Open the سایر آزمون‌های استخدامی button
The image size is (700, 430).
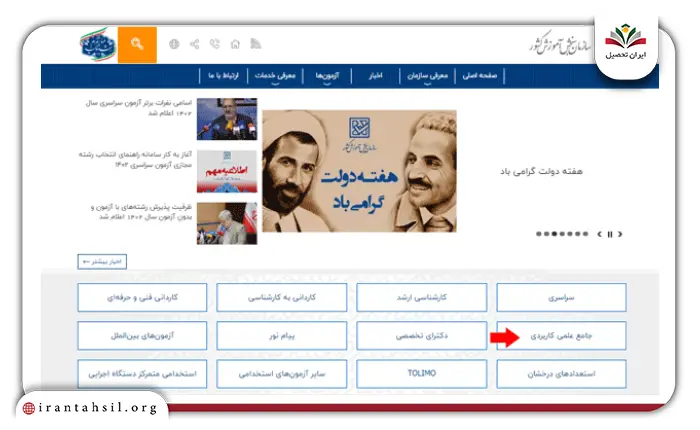282,374
